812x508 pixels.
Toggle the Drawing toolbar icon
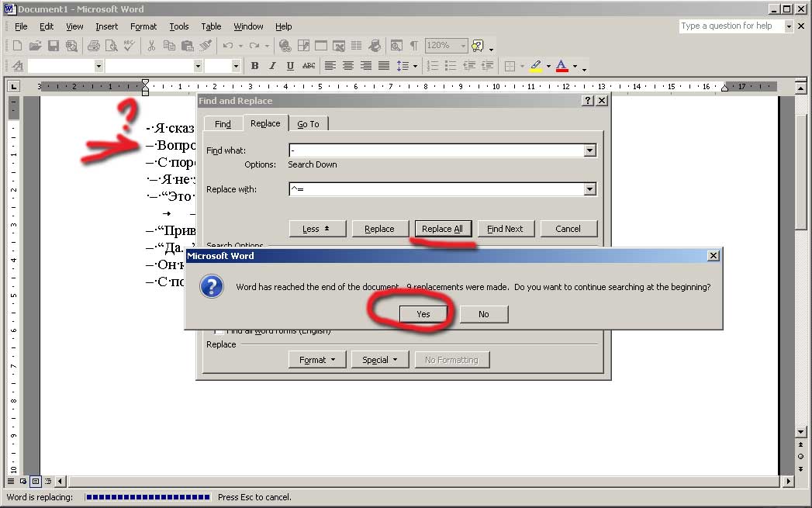375,46
